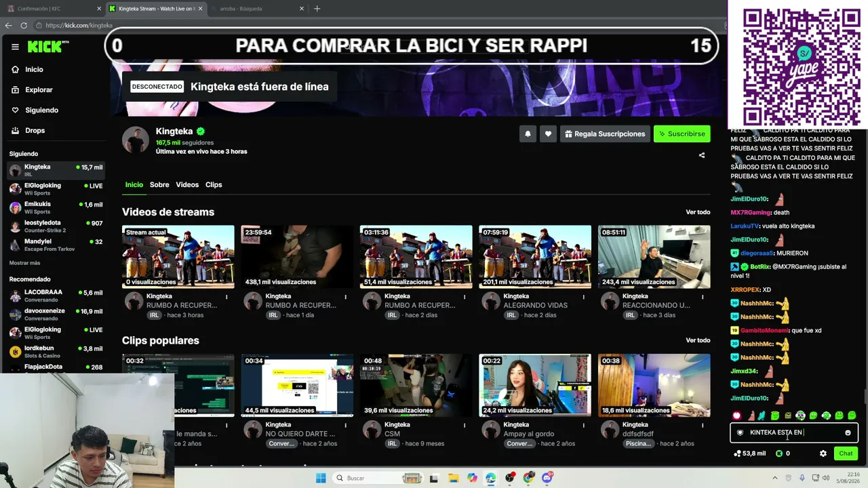Open Windows Start menu

click(x=321, y=478)
